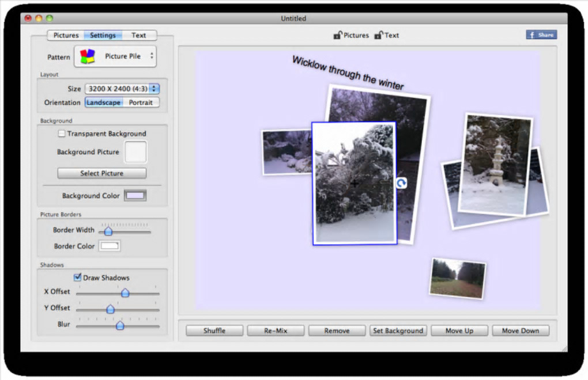The image size is (588, 380).
Task: Click the Remove button
Action: coord(337,330)
